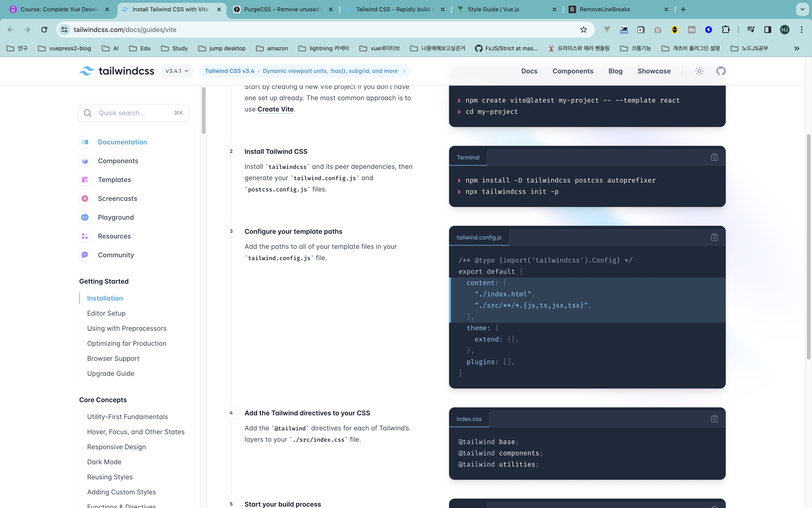Close the Install Tailwind CSS with Vite tab

(x=219, y=9)
